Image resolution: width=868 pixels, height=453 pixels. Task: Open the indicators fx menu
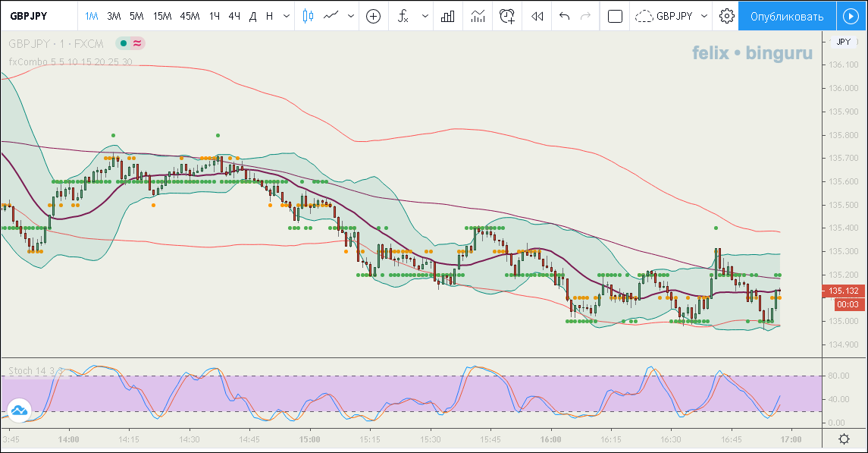click(403, 16)
